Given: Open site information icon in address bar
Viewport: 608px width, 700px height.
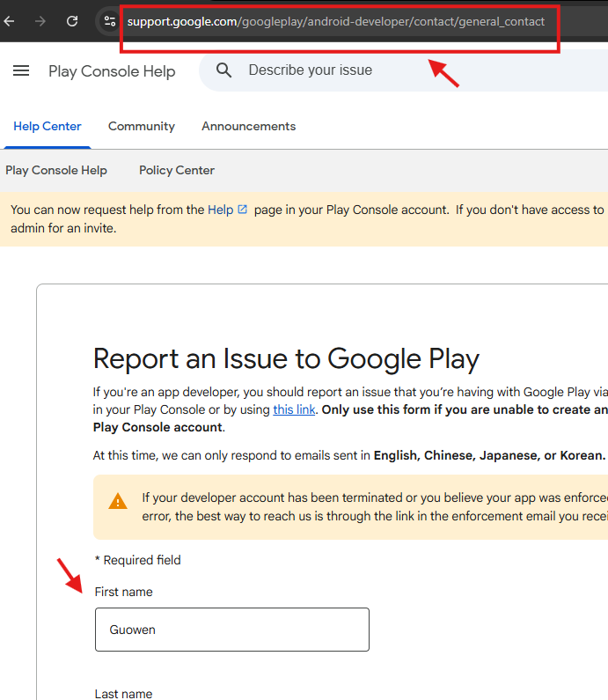Looking at the screenshot, I should [109, 21].
